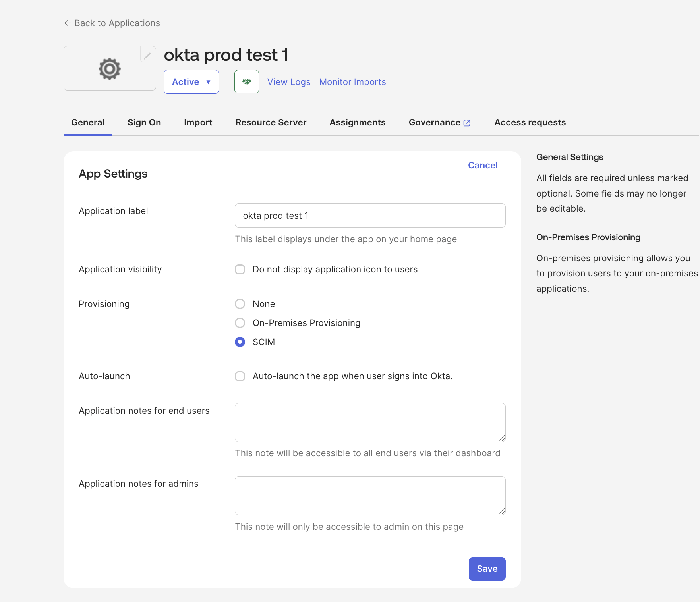Click 'This label displays under the app' hint
700x602 pixels.
click(346, 239)
